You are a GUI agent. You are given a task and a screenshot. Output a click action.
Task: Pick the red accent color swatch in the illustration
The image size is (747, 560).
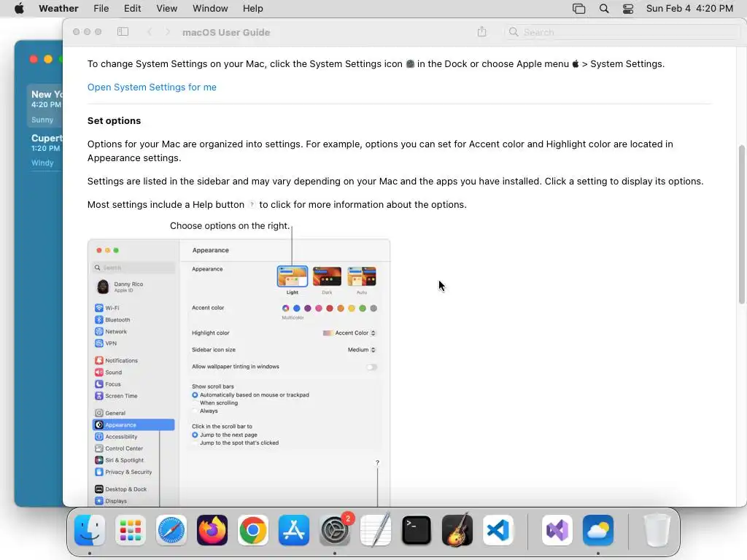pos(330,308)
